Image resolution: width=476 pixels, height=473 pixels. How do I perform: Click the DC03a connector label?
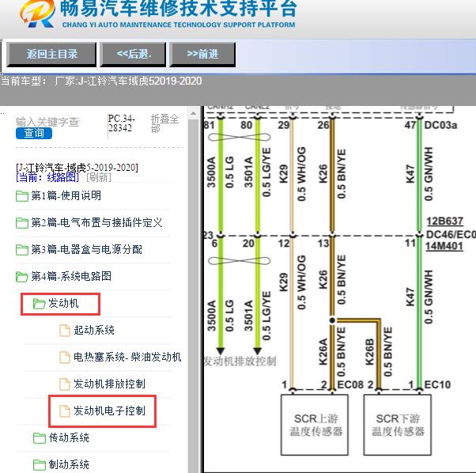440,125
